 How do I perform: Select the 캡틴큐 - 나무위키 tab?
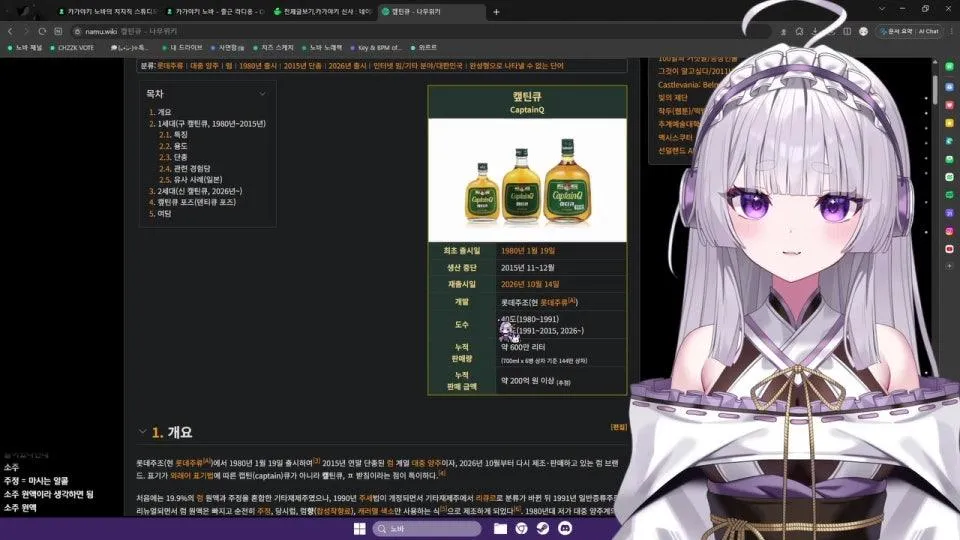click(x=432, y=12)
